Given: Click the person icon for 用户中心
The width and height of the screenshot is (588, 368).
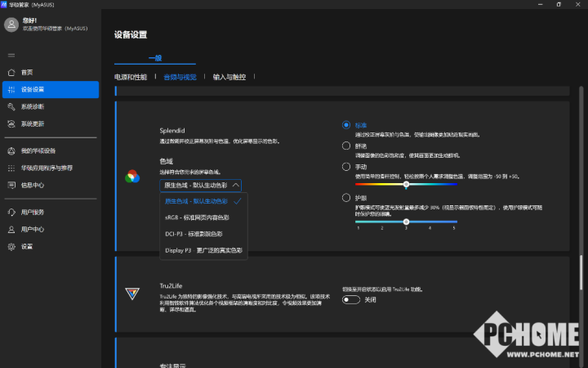Looking at the screenshot, I should (11, 230).
